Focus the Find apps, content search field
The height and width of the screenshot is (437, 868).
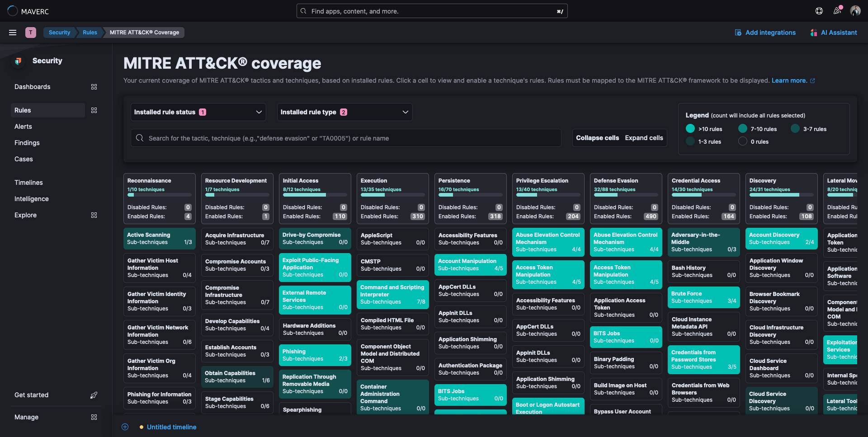pos(432,11)
